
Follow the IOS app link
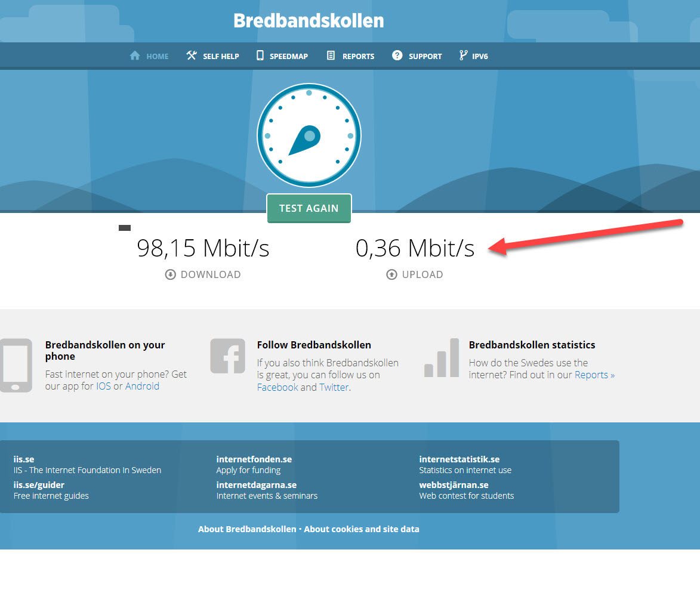coord(104,386)
